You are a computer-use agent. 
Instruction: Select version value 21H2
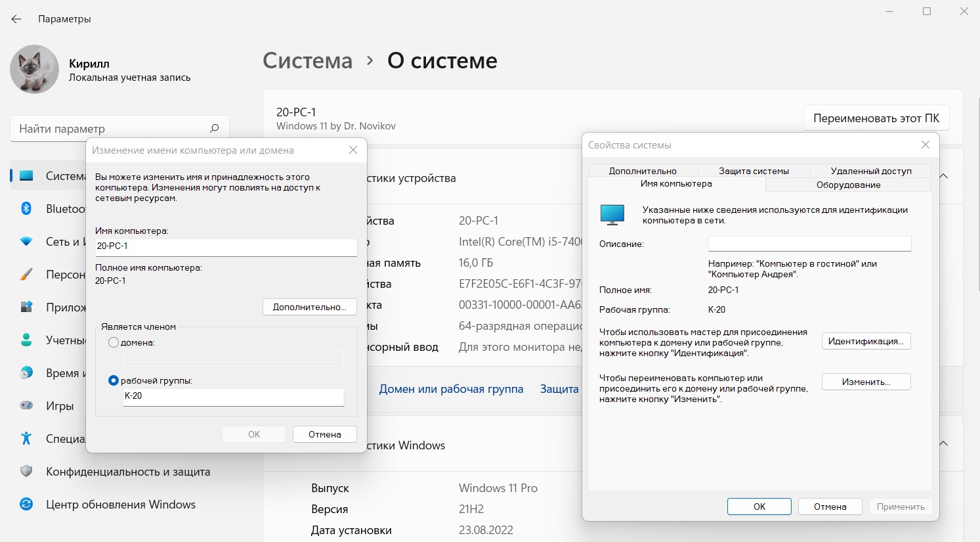point(471,509)
